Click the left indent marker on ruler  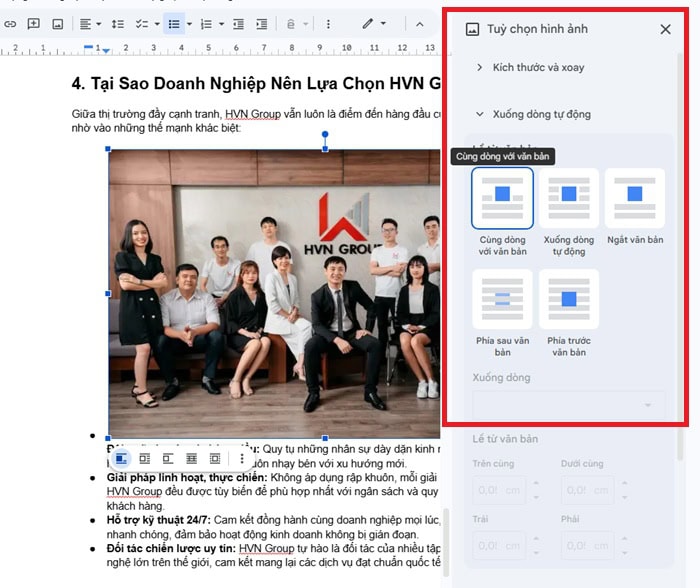pos(106,51)
